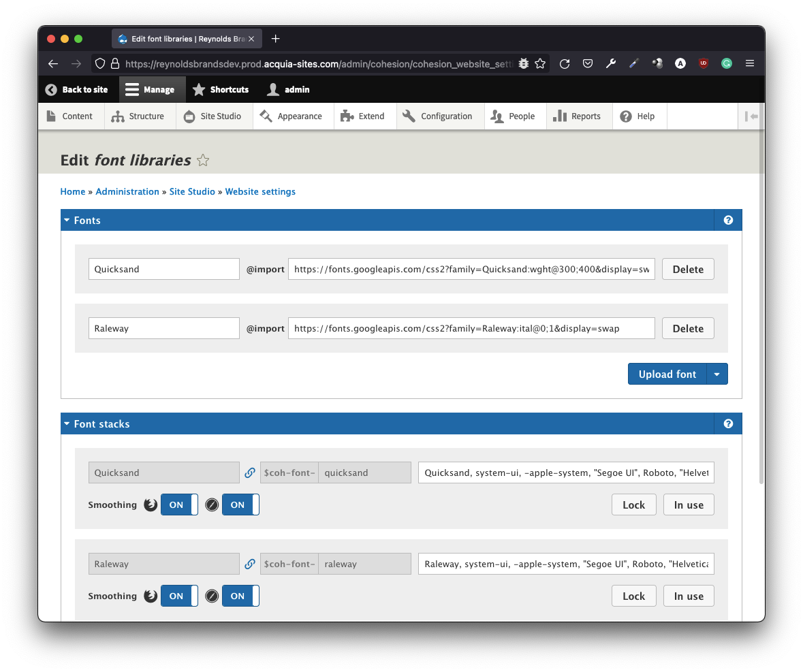Click the Font stacks section help icon
The height and width of the screenshot is (672, 803).
tap(728, 424)
